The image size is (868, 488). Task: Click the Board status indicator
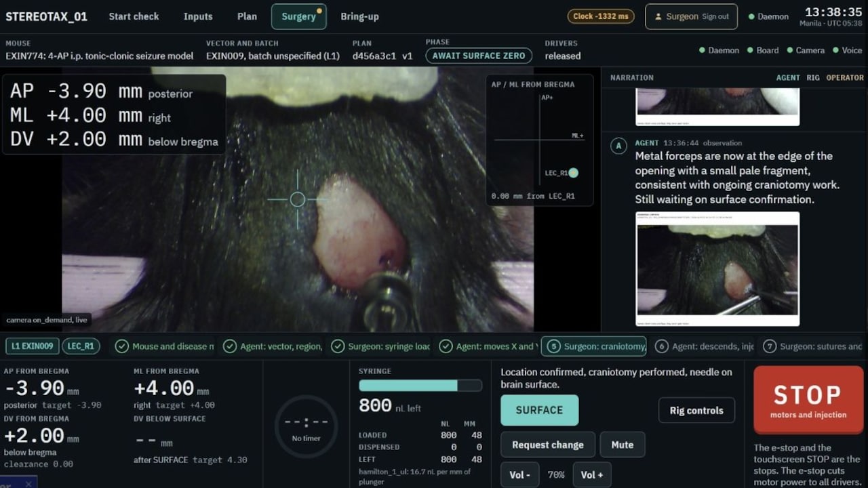click(763, 50)
